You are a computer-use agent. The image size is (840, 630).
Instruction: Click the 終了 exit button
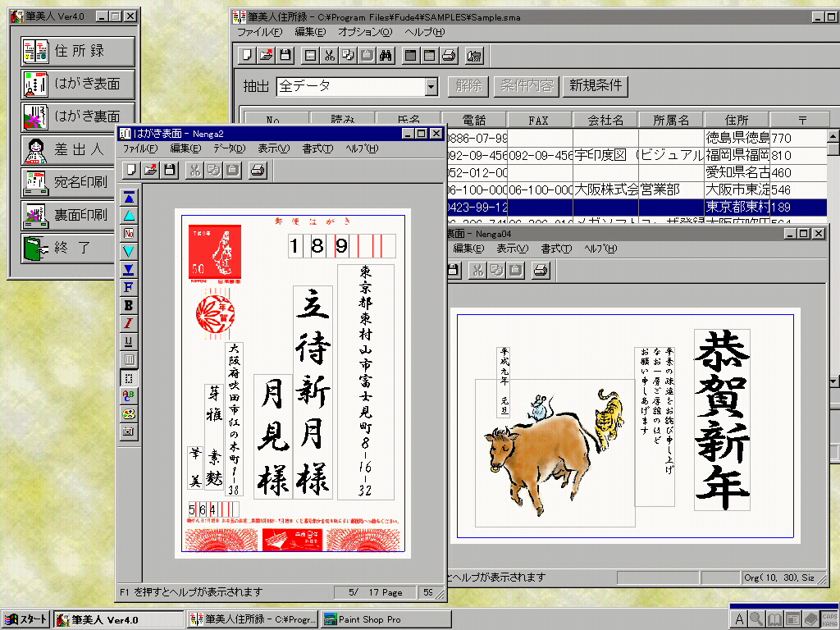tap(78, 248)
